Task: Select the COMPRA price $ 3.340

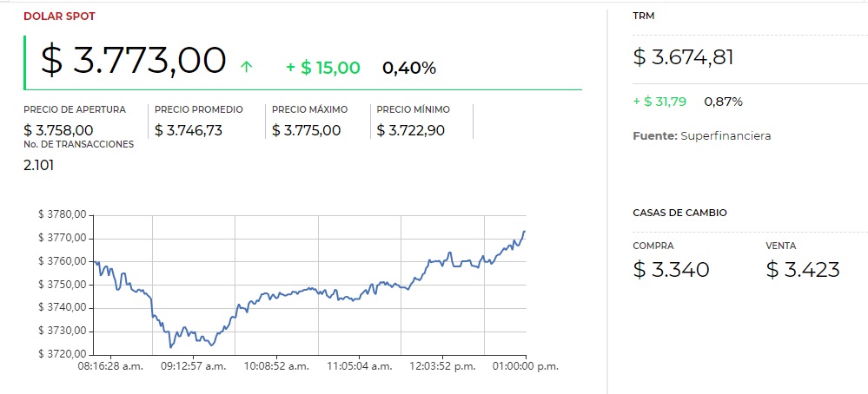Action: [672, 270]
